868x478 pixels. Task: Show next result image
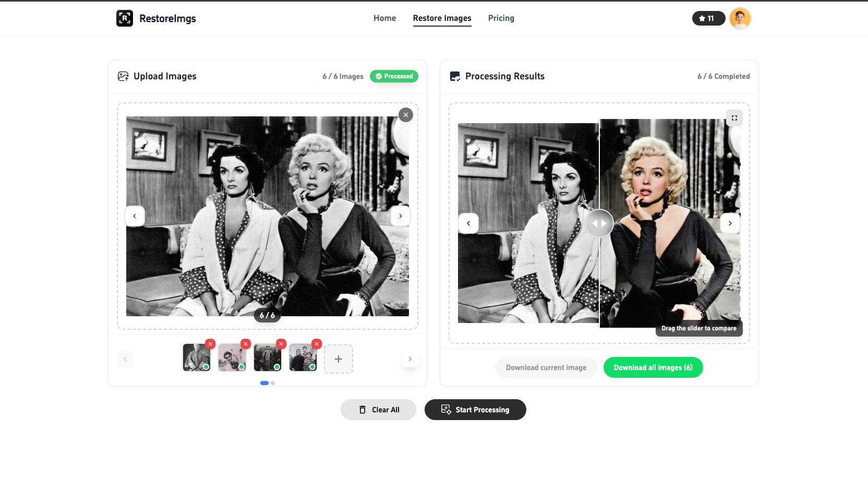730,223
